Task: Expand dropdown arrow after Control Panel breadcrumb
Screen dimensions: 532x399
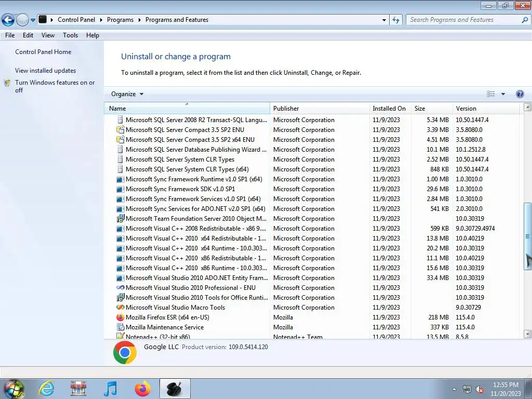Action: pyautogui.click(x=101, y=20)
